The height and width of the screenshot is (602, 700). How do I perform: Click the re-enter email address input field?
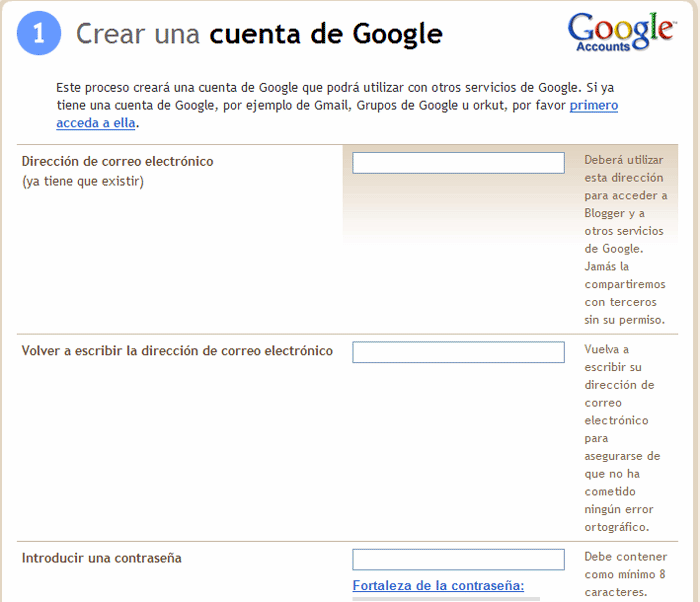pos(458,352)
